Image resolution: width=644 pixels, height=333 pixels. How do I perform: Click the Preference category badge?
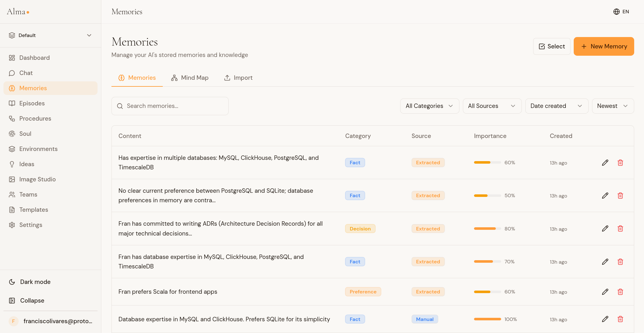pyautogui.click(x=363, y=292)
